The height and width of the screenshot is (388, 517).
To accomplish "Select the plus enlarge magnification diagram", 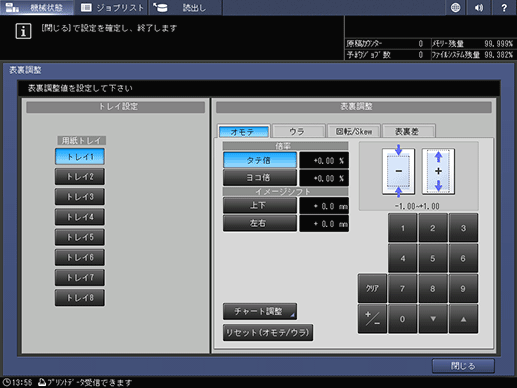I will click(438, 171).
